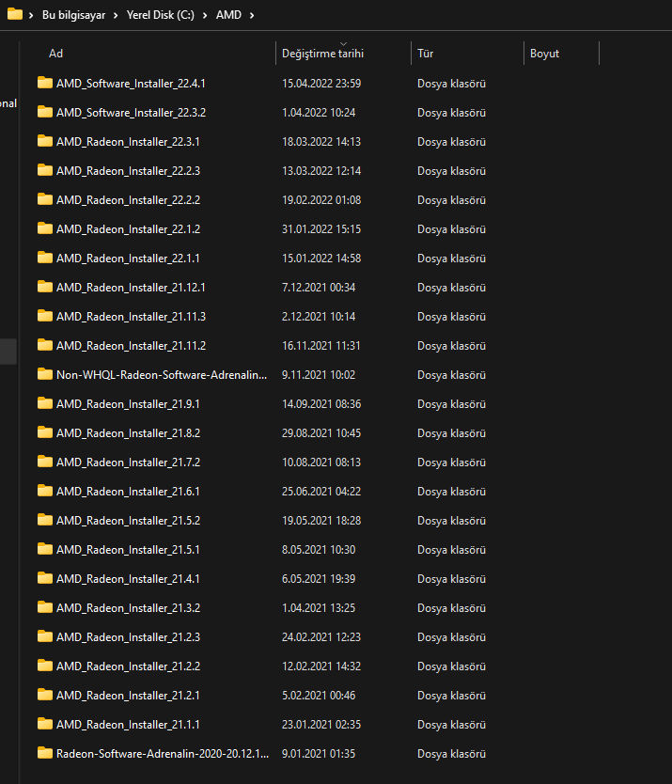Click the date 16.11.2021 11:31

point(321,346)
